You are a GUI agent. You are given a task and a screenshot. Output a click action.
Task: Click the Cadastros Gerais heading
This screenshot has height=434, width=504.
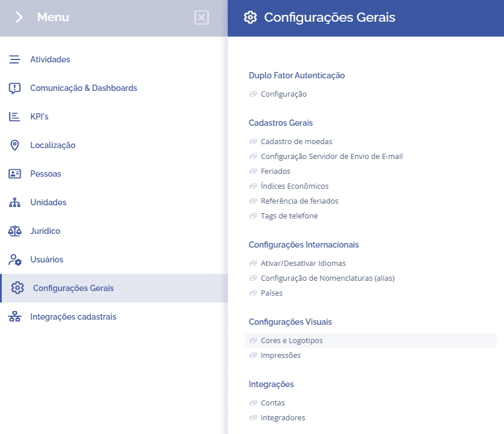coord(281,123)
